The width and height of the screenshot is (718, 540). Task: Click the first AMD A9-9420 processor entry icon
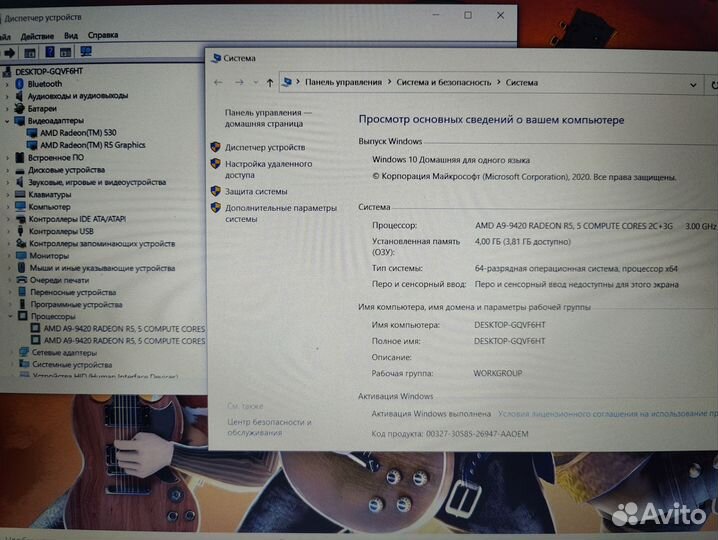[x=35, y=328]
